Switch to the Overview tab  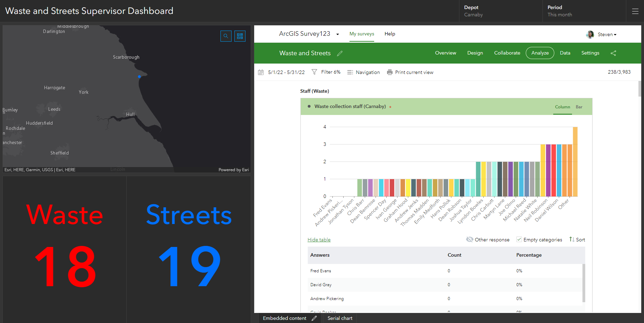(x=445, y=53)
